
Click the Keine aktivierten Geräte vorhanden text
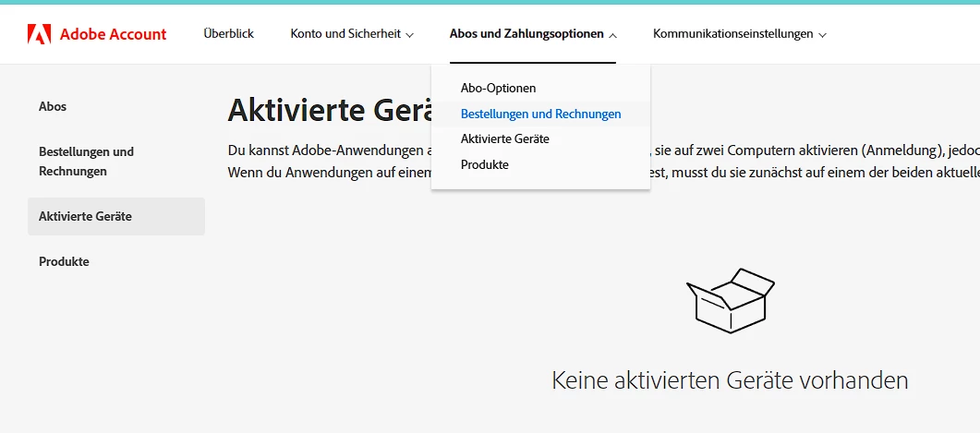[730, 379]
